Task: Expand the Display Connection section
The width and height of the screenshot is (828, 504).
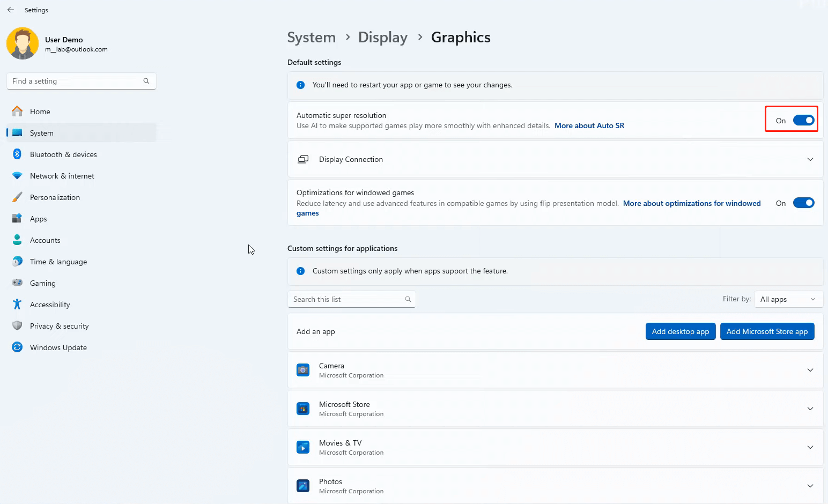Action: [x=810, y=159]
